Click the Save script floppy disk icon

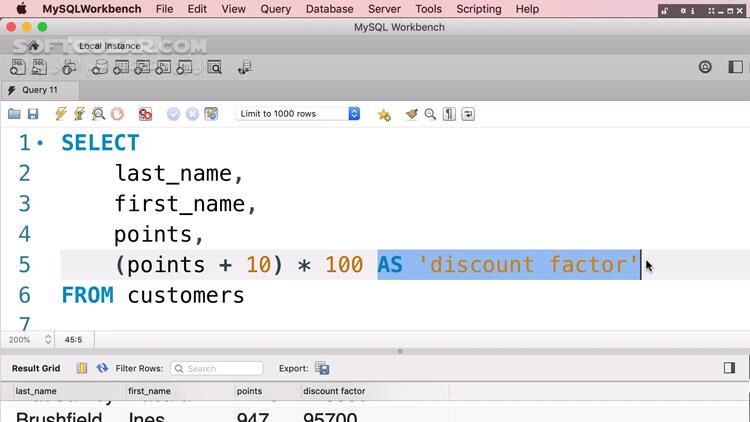pos(33,114)
